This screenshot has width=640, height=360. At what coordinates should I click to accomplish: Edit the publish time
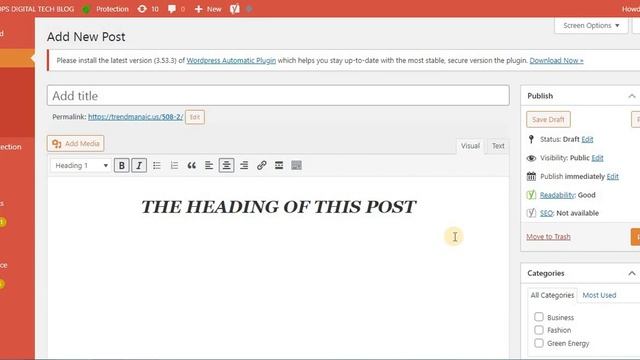[x=612, y=176]
